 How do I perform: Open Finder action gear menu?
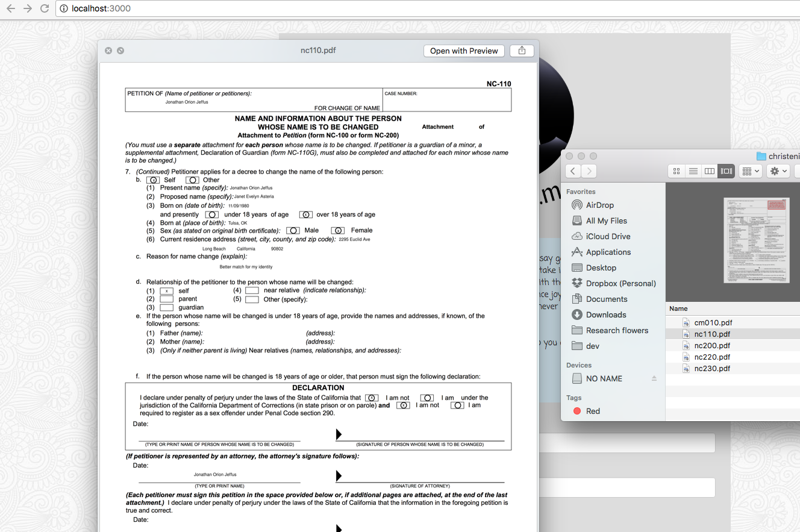[x=777, y=171]
